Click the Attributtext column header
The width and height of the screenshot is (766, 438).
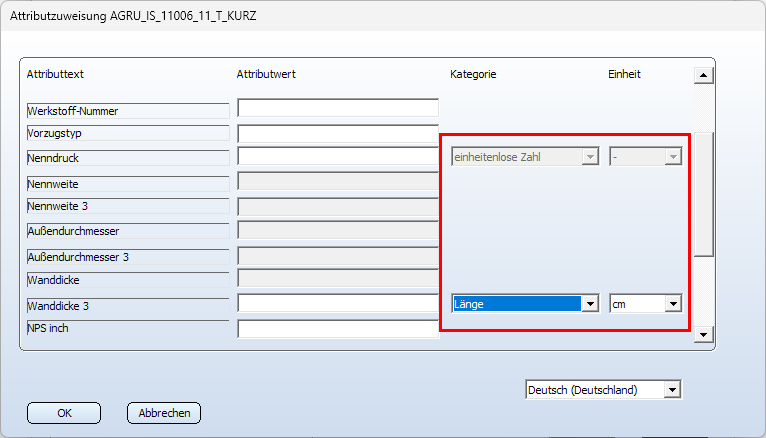[x=55, y=74]
